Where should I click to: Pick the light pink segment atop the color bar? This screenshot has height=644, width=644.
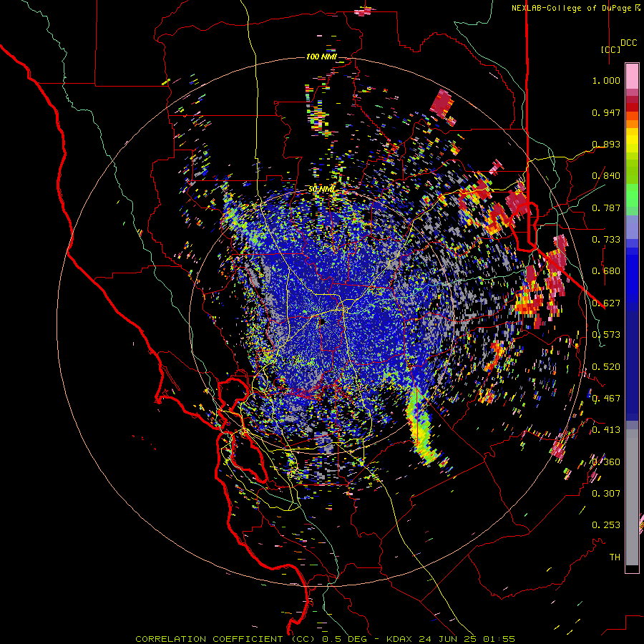point(632,77)
